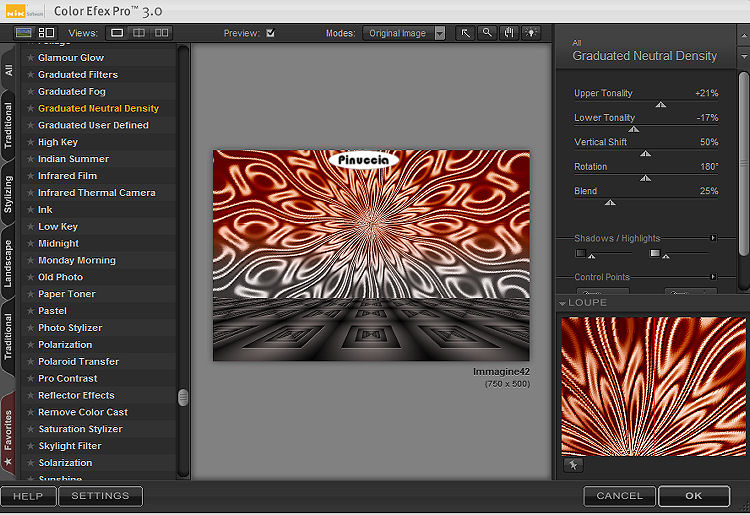
Task: Collapse the Loupe panel
Action: click(562, 303)
